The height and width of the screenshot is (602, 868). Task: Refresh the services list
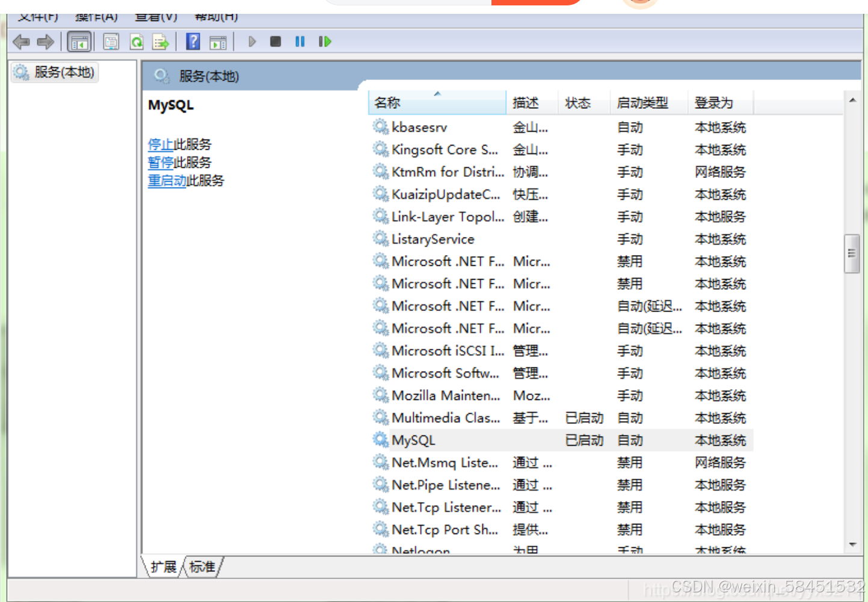[137, 41]
